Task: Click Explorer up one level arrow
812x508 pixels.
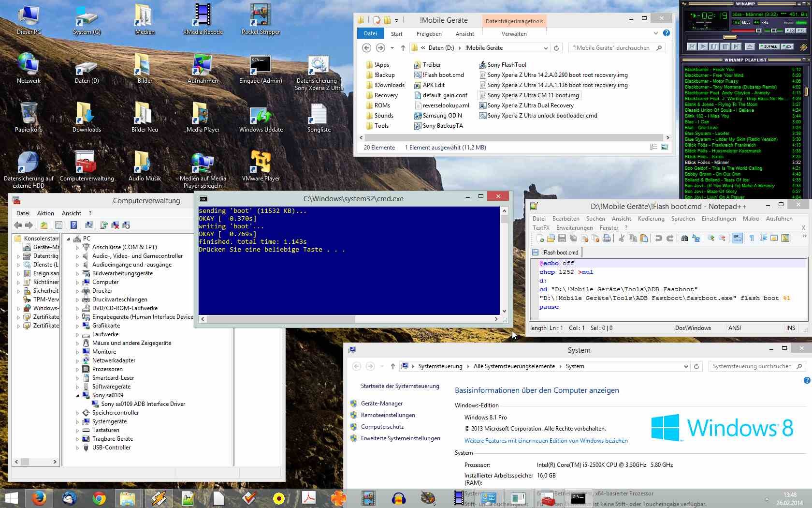Action: pyautogui.click(x=403, y=48)
